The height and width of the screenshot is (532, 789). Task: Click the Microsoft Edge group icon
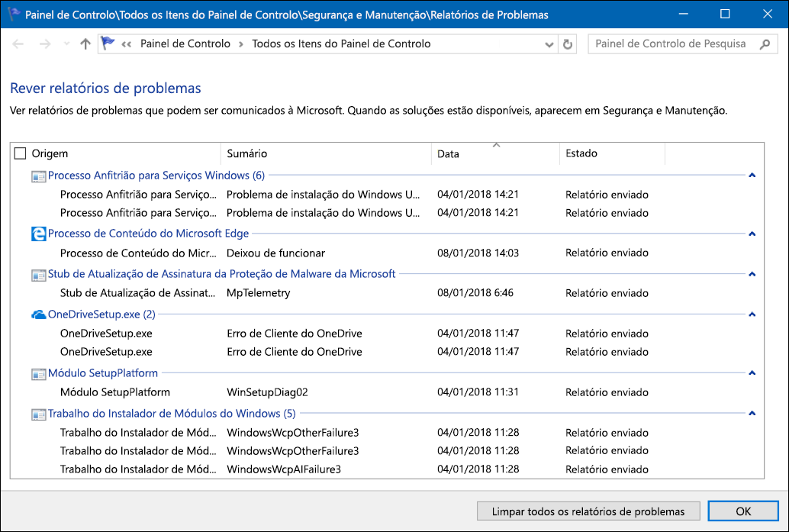[x=39, y=234]
